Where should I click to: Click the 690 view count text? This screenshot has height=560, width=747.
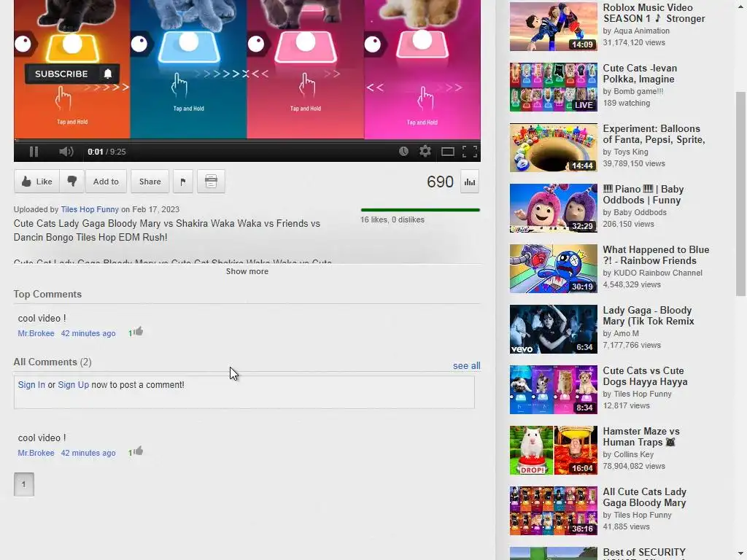coord(440,182)
